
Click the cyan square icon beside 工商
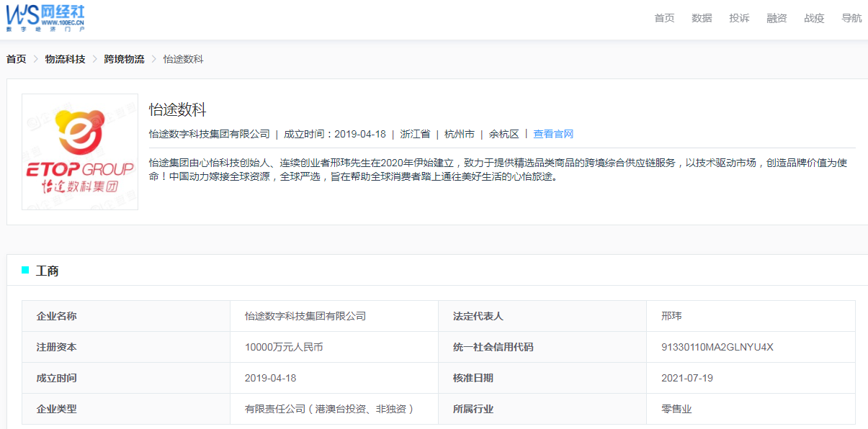point(25,270)
